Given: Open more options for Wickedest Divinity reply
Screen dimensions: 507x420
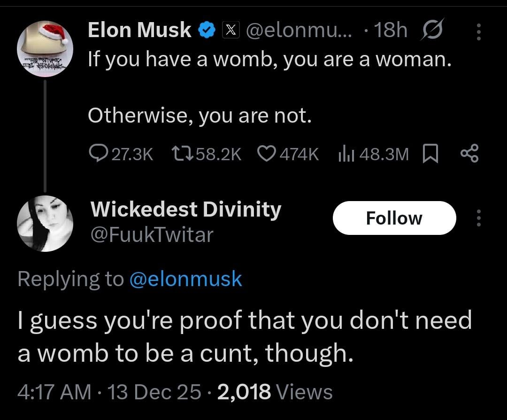Looking at the screenshot, I should tap(478, 218).
